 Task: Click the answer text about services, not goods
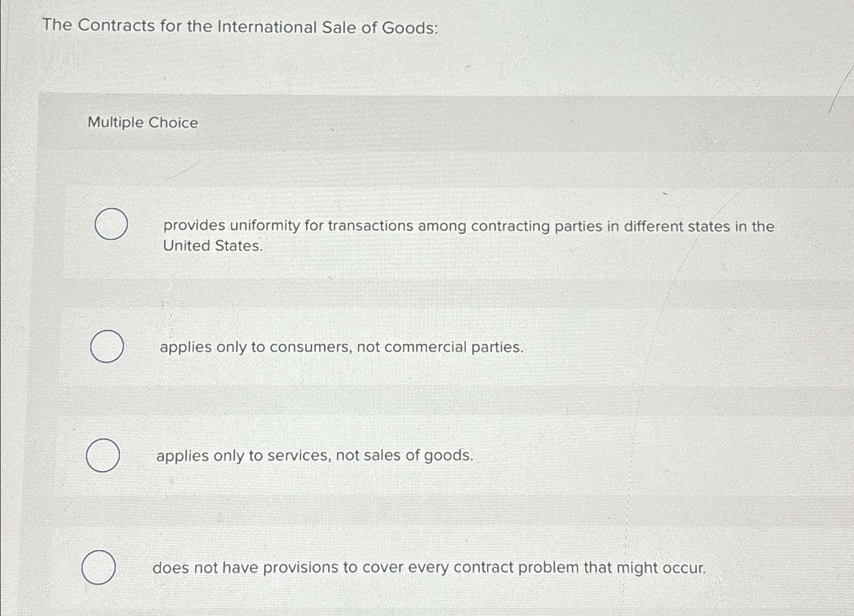[314, 455]
